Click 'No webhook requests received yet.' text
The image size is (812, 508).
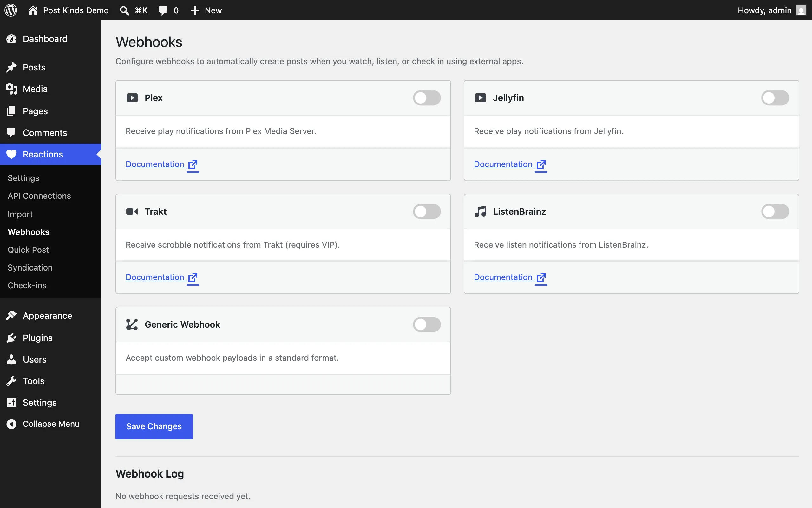coord(183,496)
